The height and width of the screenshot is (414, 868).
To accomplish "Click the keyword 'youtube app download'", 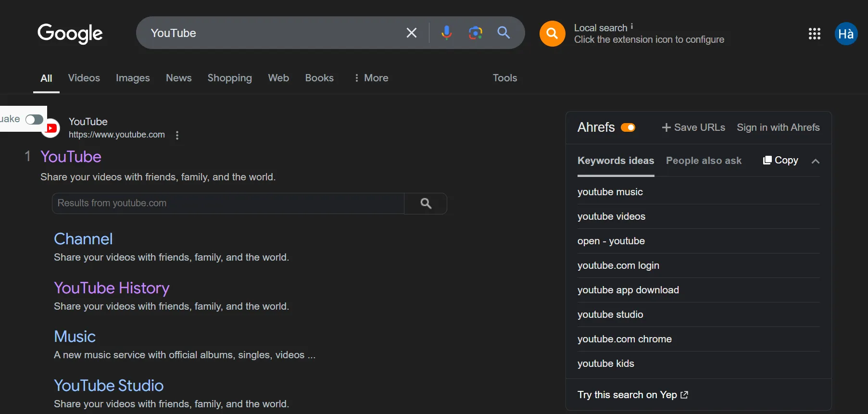I will 628,290.
